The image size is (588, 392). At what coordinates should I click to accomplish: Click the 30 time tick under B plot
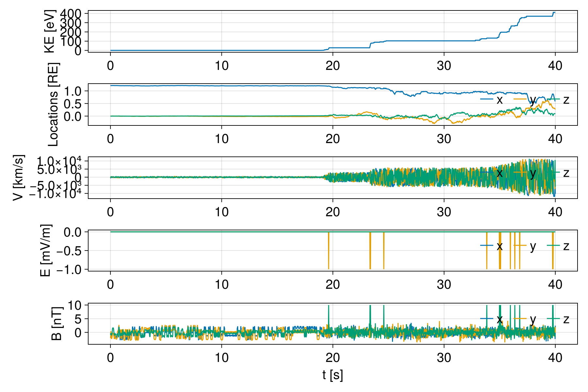click(x=444, y=358)
